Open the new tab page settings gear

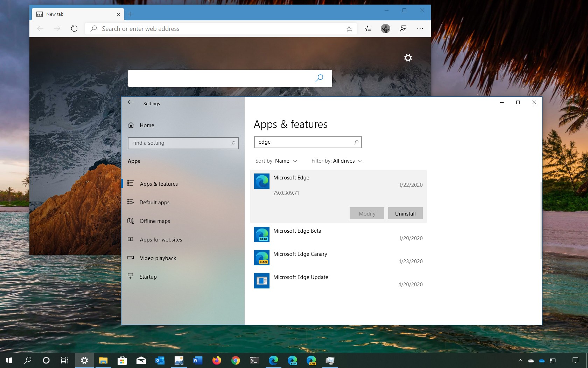(x=408, y=57)
